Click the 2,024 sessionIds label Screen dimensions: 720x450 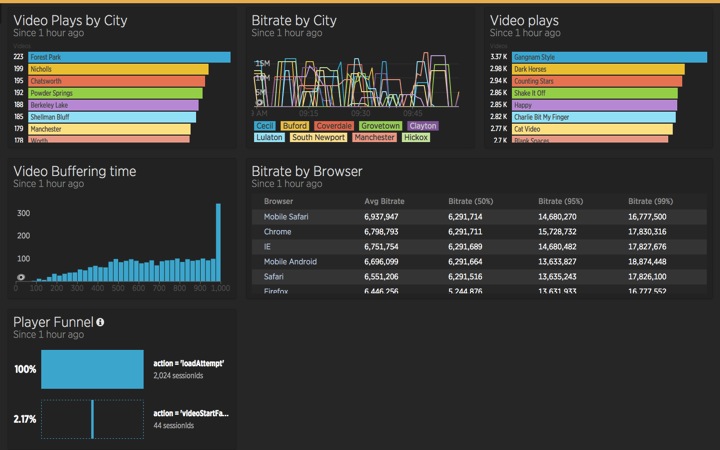[178, 376]
